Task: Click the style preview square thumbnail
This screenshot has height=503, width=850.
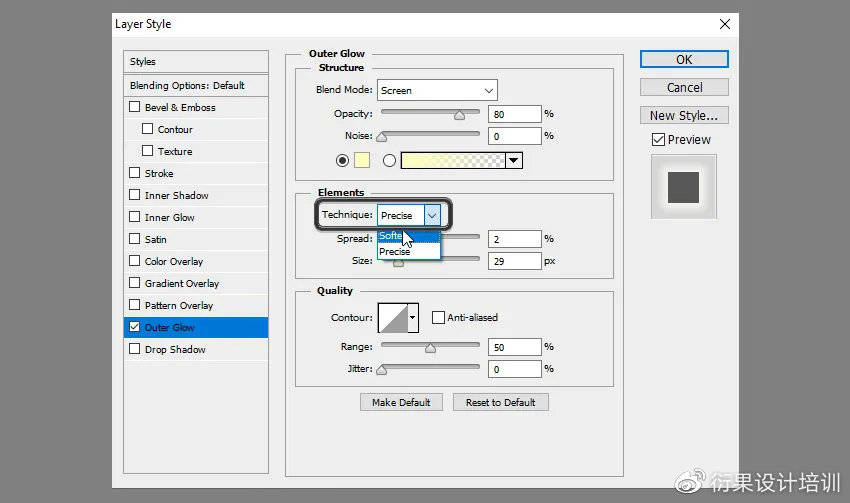Action: [x=684, y=187]
